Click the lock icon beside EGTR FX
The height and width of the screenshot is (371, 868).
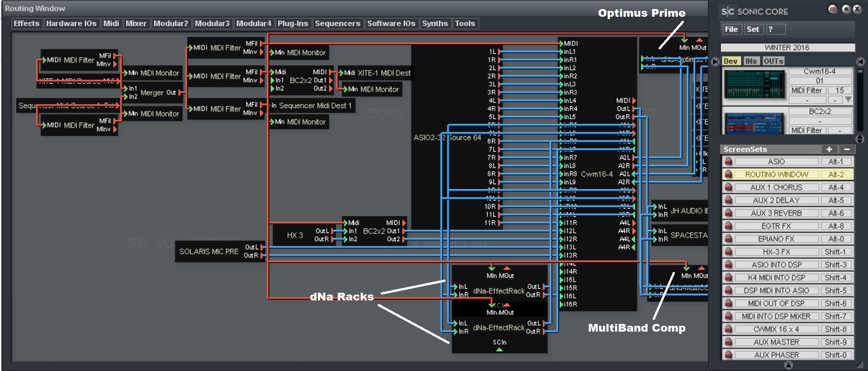pyautogui.click(x=728, y=226)
